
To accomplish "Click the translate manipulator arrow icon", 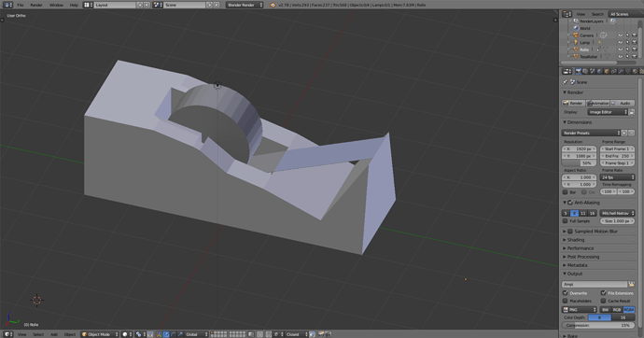I will 166,334.
